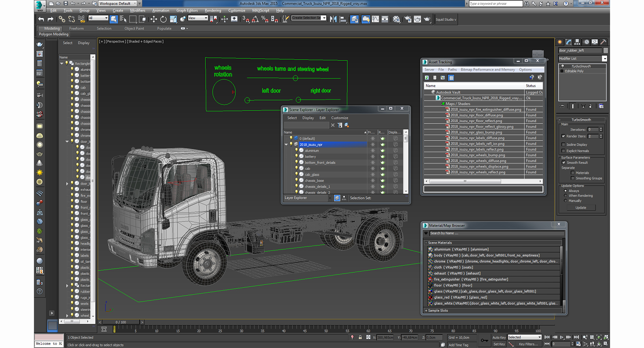Click the large key Set Keys icon

pyautogui.click(x=484, y=340)
